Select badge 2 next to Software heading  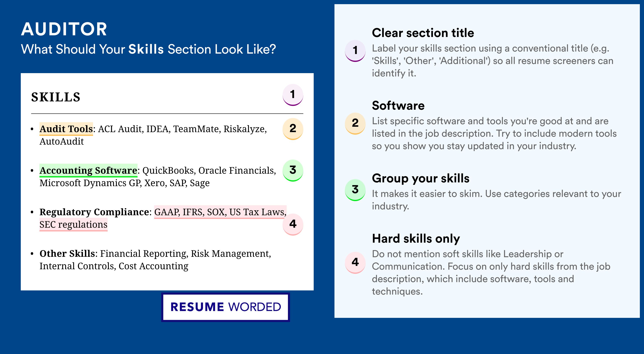point(355,123)
